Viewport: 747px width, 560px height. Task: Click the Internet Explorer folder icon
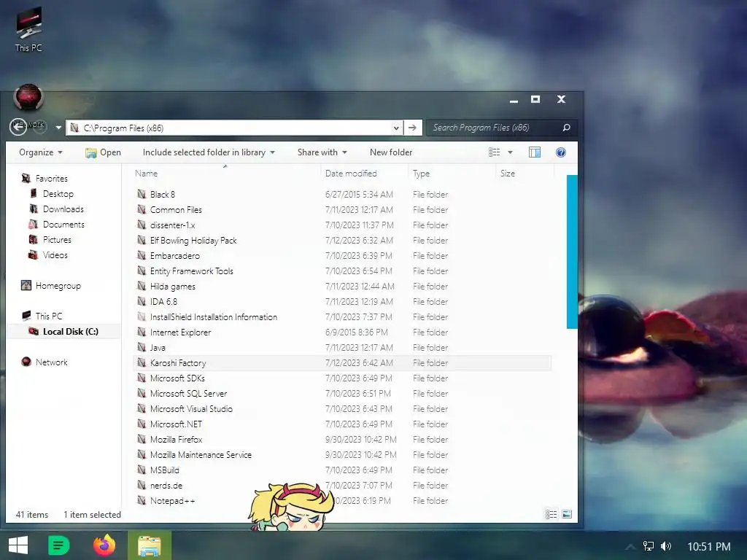tap(142, 332)
